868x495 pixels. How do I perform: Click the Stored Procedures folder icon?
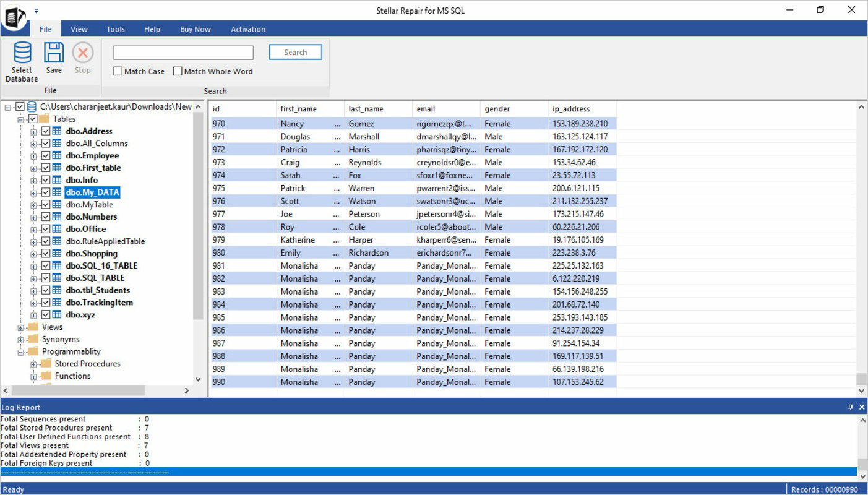[46, 364]
